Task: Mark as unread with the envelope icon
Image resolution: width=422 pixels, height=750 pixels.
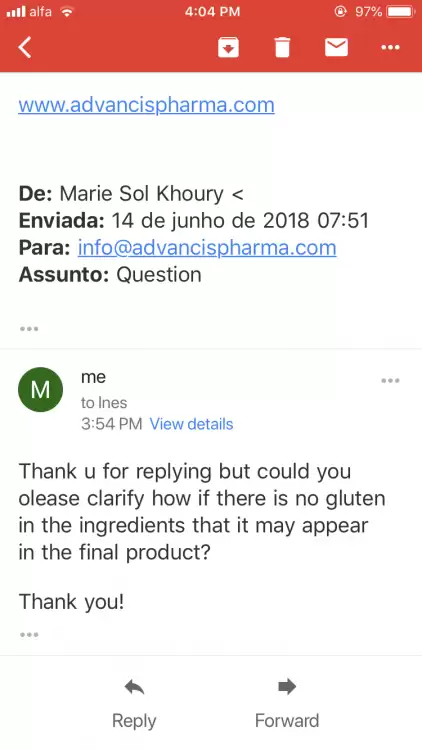Action: click(x=336, y=47)
